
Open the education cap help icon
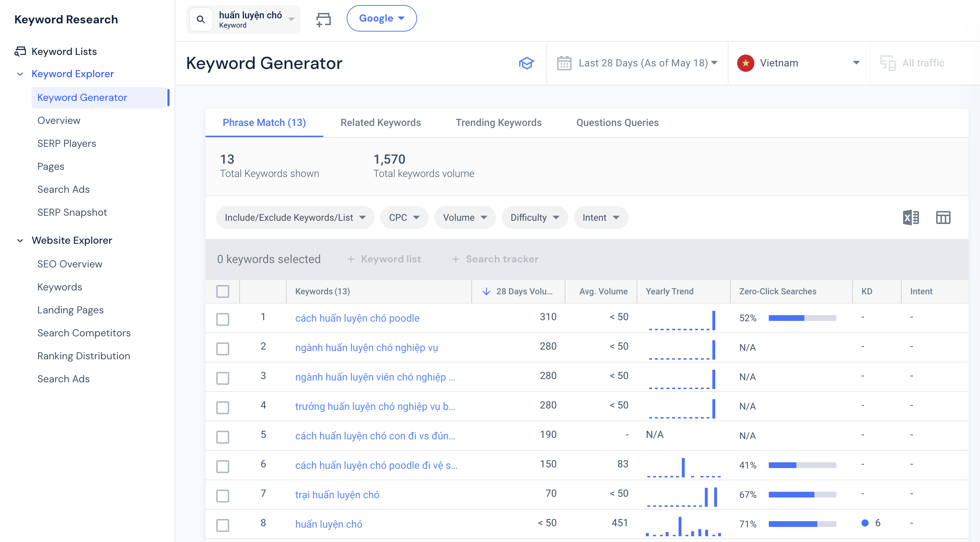[527, 63]
